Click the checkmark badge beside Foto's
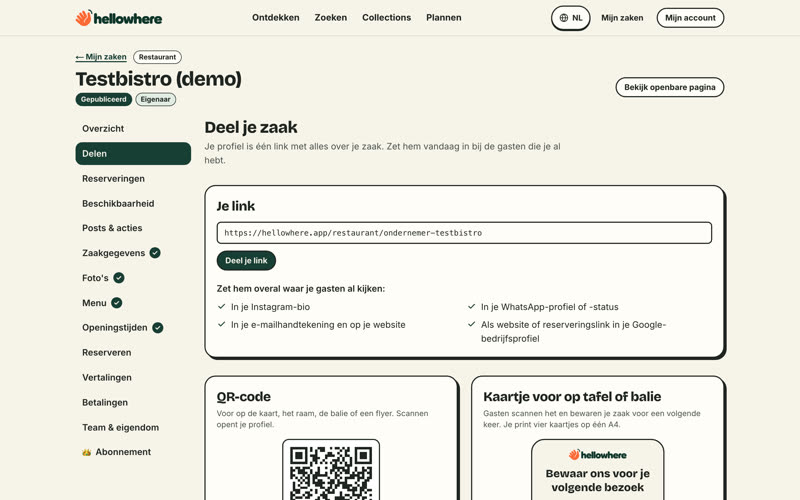This screenshot has height=500, width=800. pyautogui.click(x=119, y=278)
